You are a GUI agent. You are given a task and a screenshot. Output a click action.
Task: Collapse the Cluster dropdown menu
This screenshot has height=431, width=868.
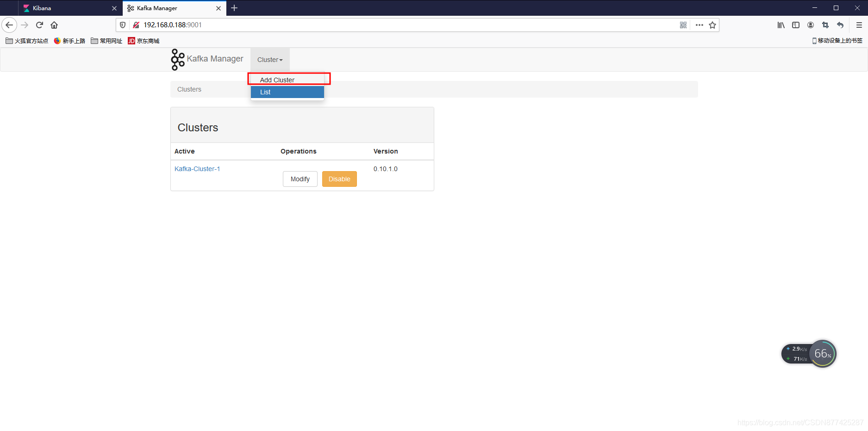(270, 60)
